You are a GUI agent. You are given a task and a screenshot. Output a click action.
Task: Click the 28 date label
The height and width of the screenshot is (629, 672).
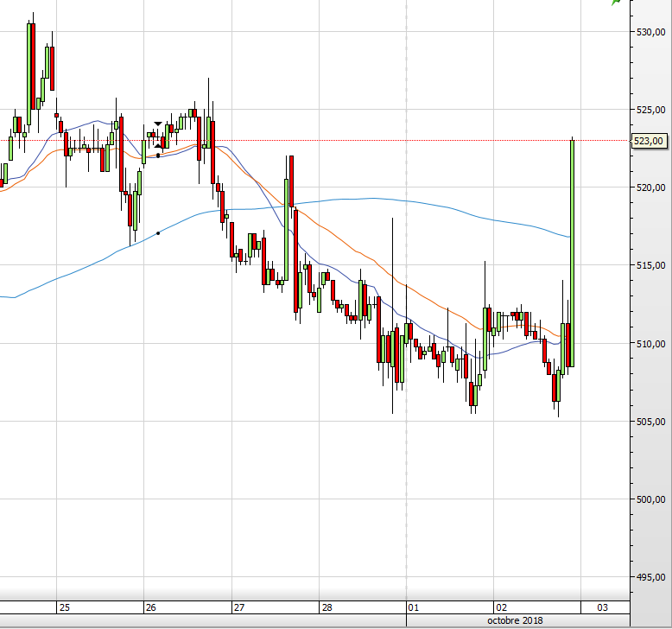tap(326, 607)
